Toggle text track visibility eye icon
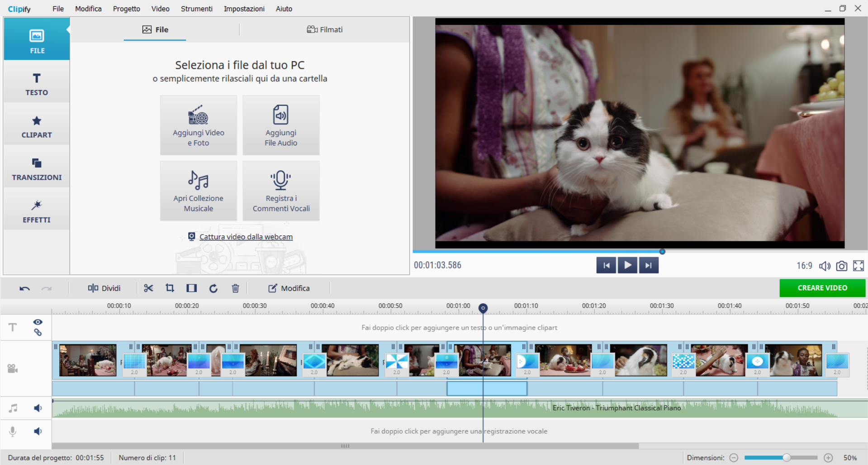This screenshot has width=868, height=465. click(38, 322)
